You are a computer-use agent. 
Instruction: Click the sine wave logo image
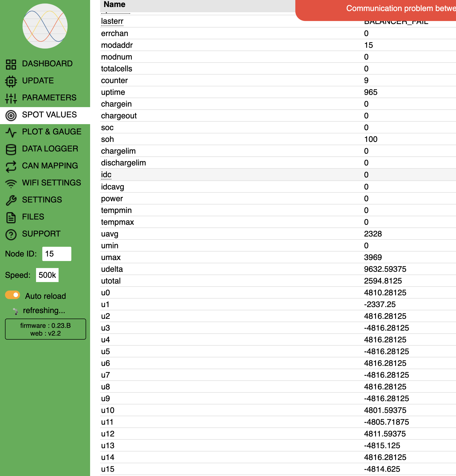(45, 26)
